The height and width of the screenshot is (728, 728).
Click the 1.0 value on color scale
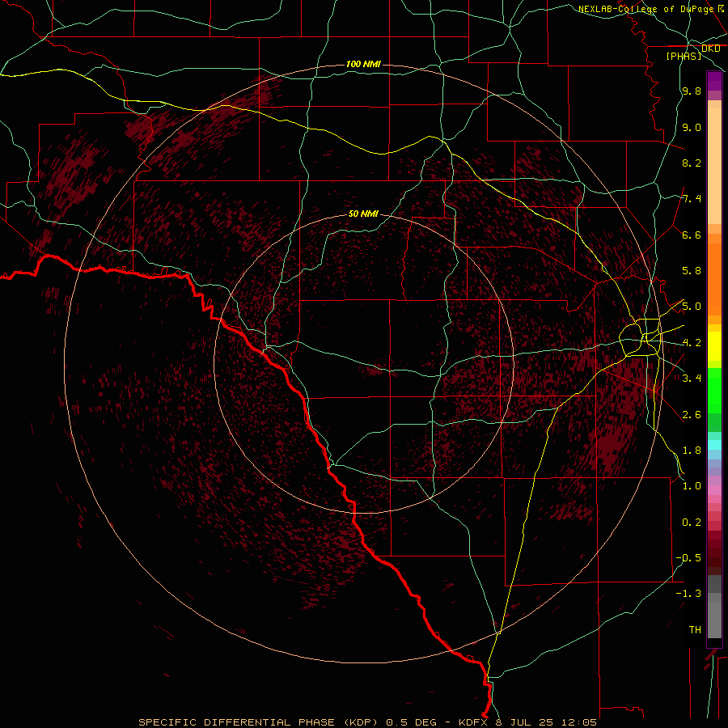pyautogui.click(x=692, y=486)
